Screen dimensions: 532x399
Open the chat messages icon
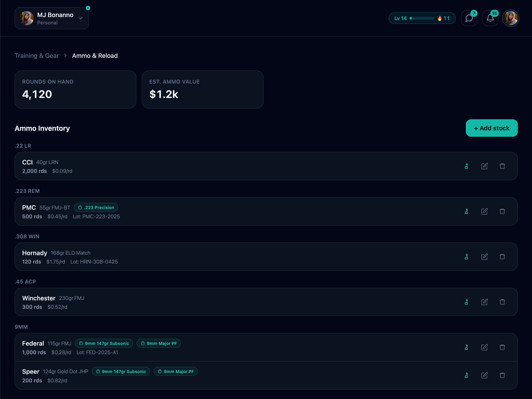pyautogui.click(x=469, y=18)
